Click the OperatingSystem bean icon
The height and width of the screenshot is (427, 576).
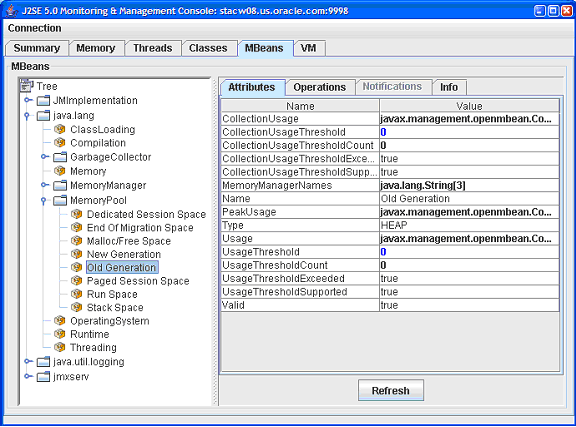[60, 321]
